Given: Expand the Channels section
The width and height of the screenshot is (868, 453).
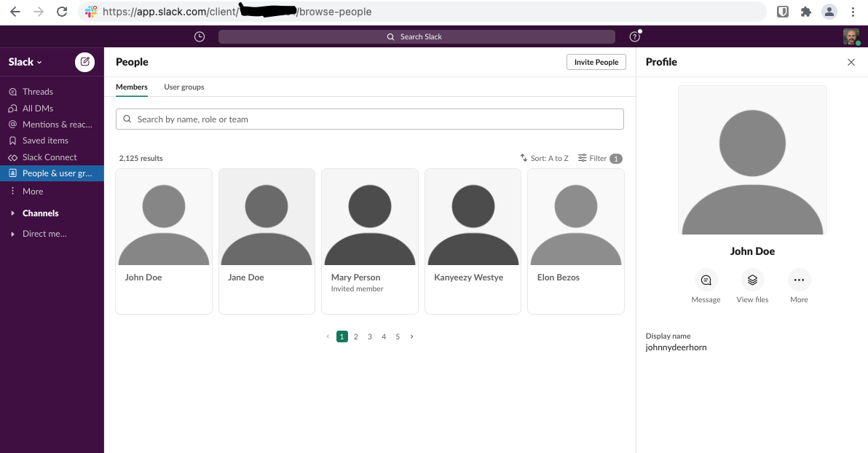Looking at the screenshot, I should 40,213.
